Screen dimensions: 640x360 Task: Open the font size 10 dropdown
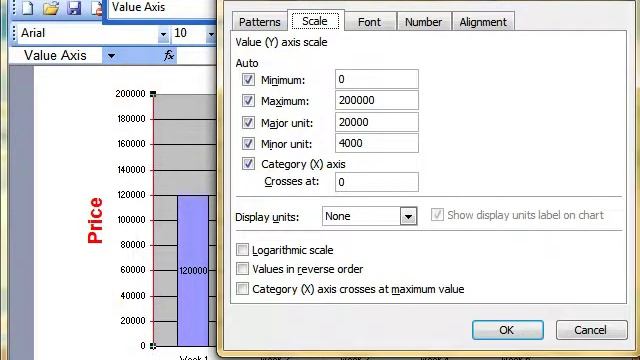tap(211, 34)
